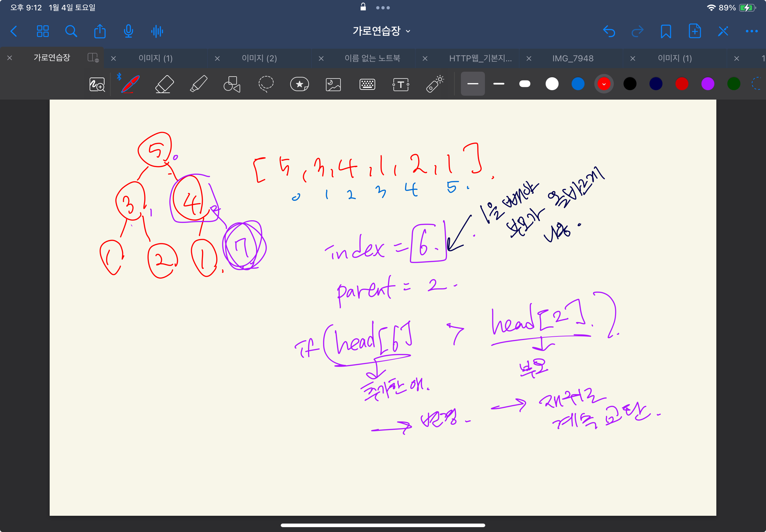Undo the last stroke

tap(609, 31)
